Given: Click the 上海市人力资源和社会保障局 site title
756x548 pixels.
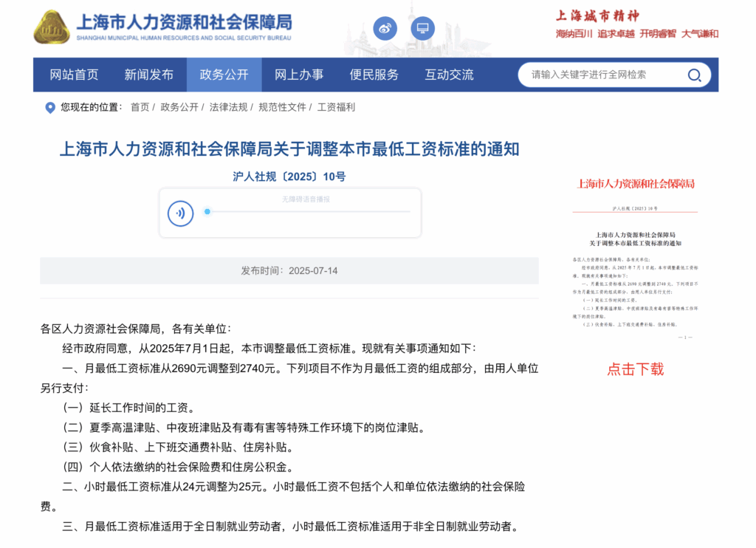Looking at the screenshot, I should click(184, 22).
